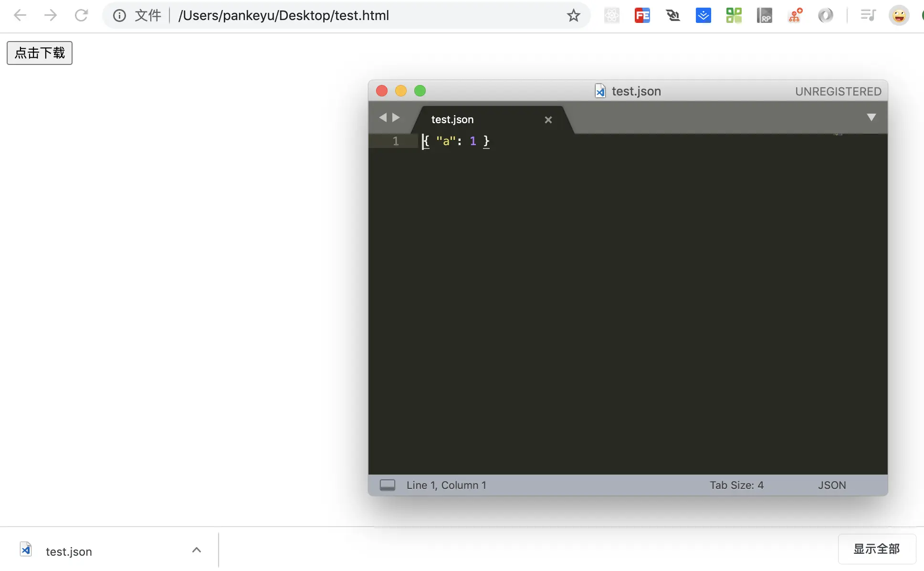Click the blue download-arrow extension icon
924x571 pixels.
click(x=703, y=16)
